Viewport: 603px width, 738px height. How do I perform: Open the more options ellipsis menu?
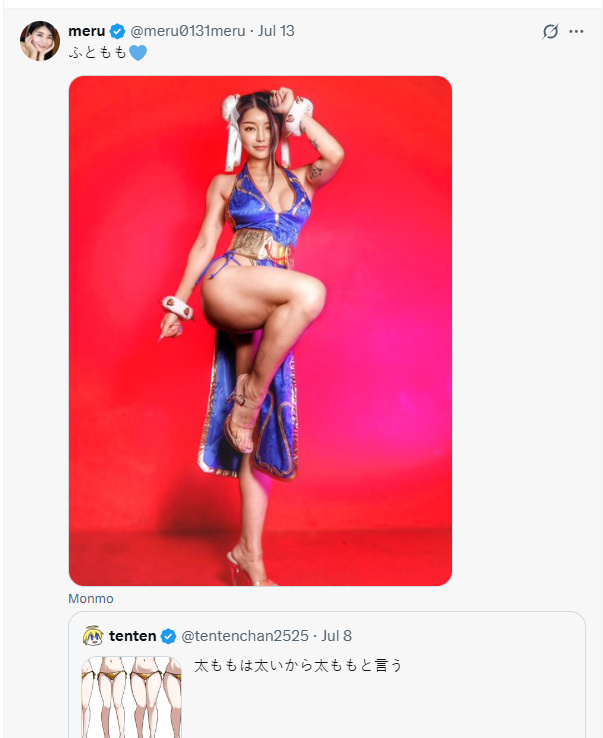click(x=576, y=32)
